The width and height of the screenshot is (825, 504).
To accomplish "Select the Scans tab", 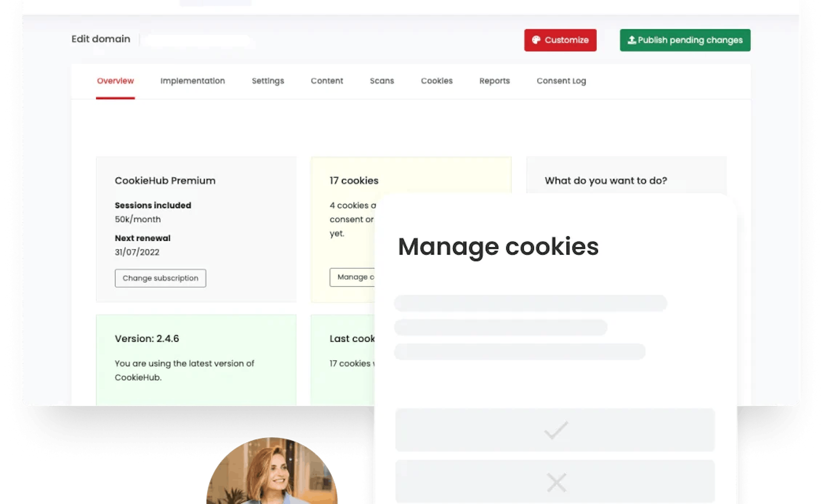I will click(x=382, y=81).
